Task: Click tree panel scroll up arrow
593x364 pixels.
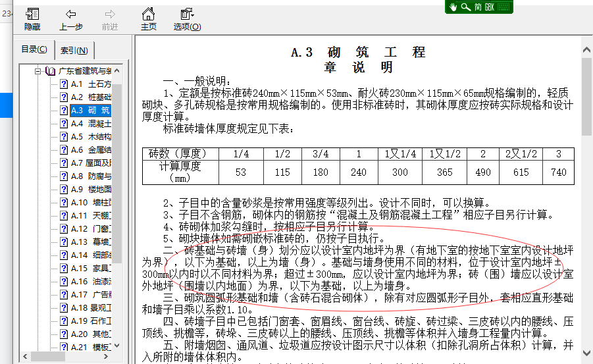Action: point(117,70)
